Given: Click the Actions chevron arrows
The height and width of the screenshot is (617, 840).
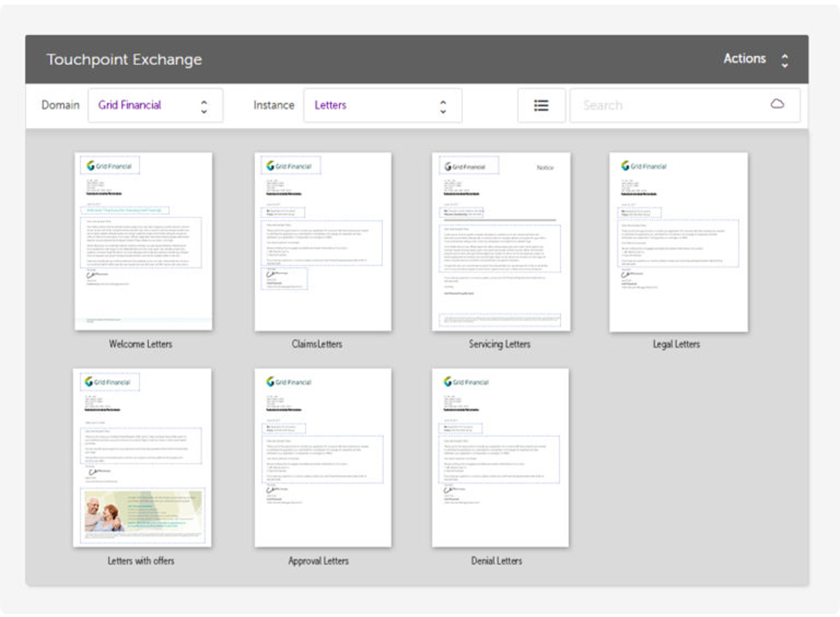Looking at the screenshot, I should pos(784,59).
